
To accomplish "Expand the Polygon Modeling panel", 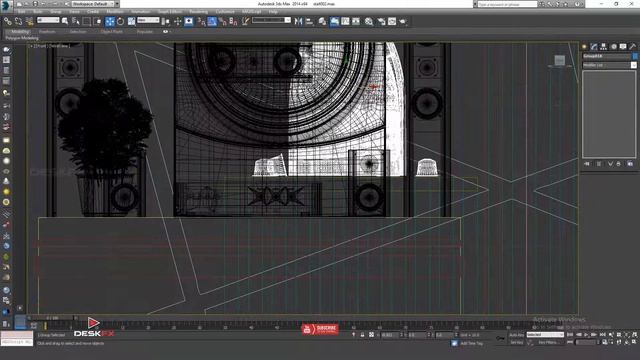I will [x=22, y=38].
